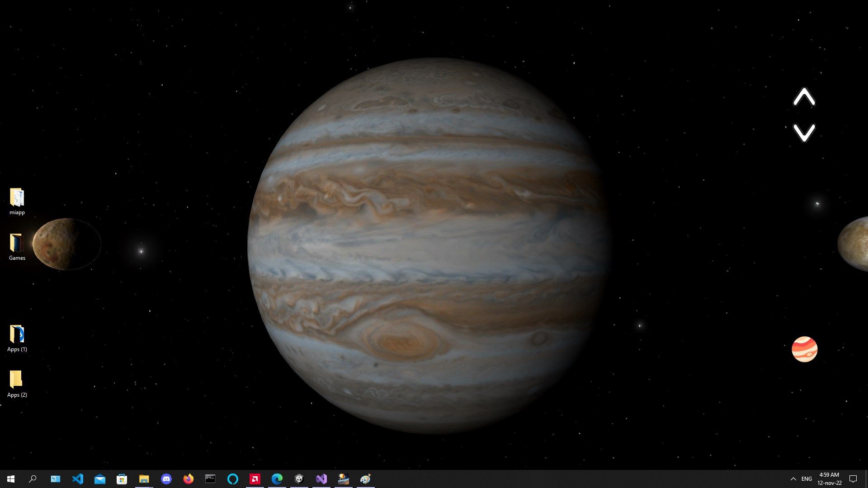Open Alexa ring icon in taskbar
Screen dimensions: 868x488
tap(232, 479)
